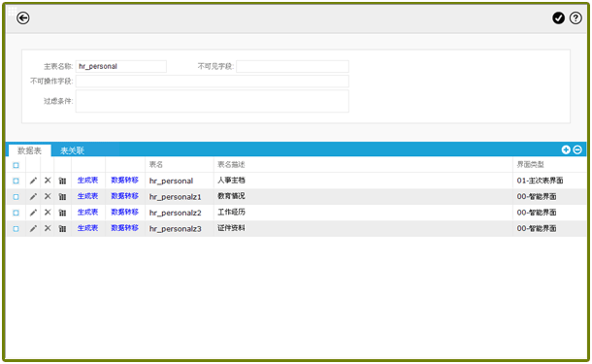Open grid icon for hr_personalz1 row

[x=63, y=197]
